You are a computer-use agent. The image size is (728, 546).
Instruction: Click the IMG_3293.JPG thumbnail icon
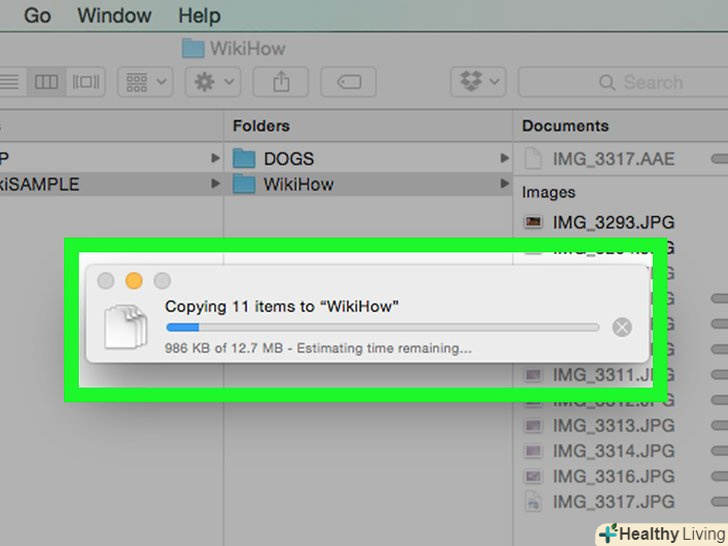(x=533, y=222)
